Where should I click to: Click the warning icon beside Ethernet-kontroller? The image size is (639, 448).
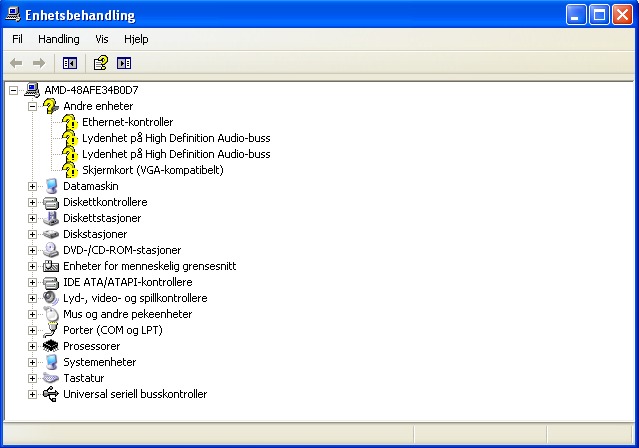pyautogui.click(x=70, y=122)
